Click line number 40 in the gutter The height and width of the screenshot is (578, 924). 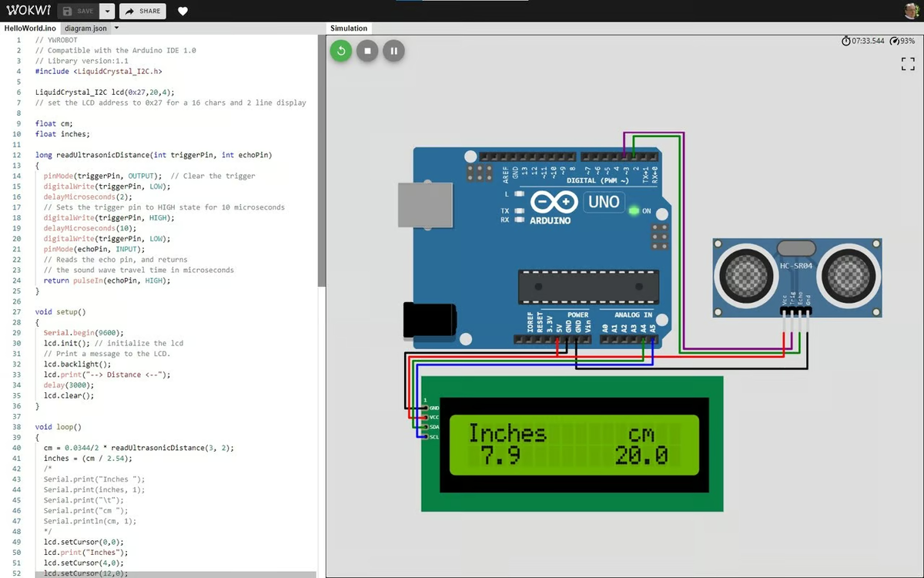coord(17,448)
